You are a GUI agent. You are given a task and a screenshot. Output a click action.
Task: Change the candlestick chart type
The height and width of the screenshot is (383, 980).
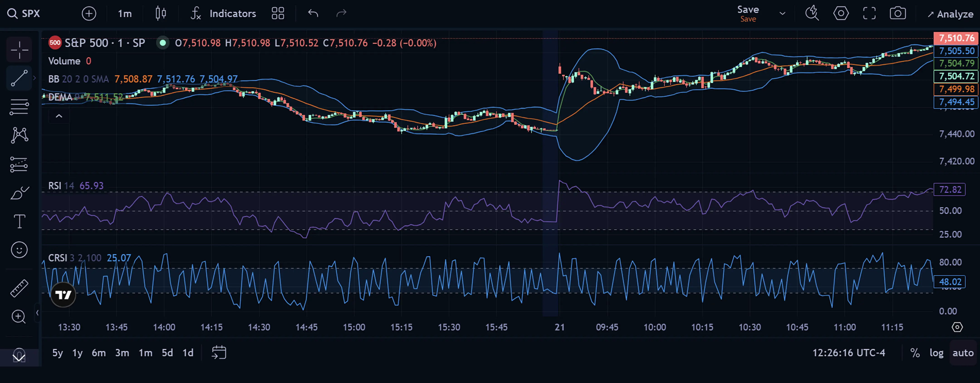click(161, 14)
